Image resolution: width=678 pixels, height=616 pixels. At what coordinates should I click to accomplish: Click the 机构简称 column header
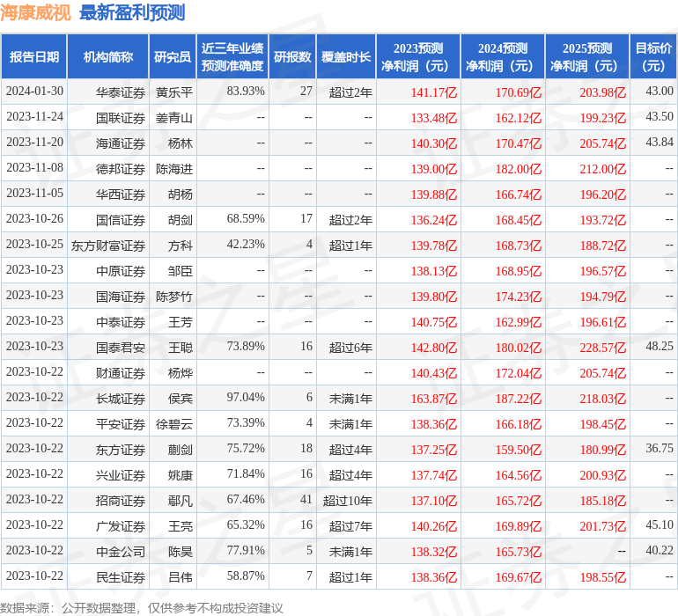click(108, 56)
